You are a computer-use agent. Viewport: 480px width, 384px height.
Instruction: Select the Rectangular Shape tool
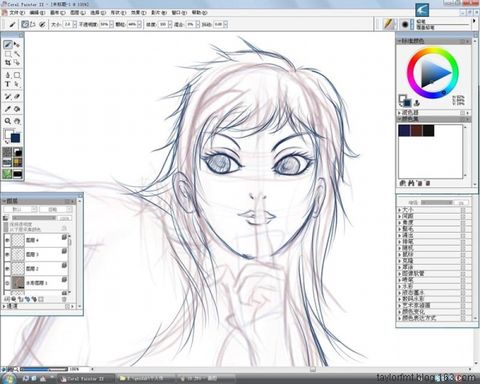pos(17,75)
